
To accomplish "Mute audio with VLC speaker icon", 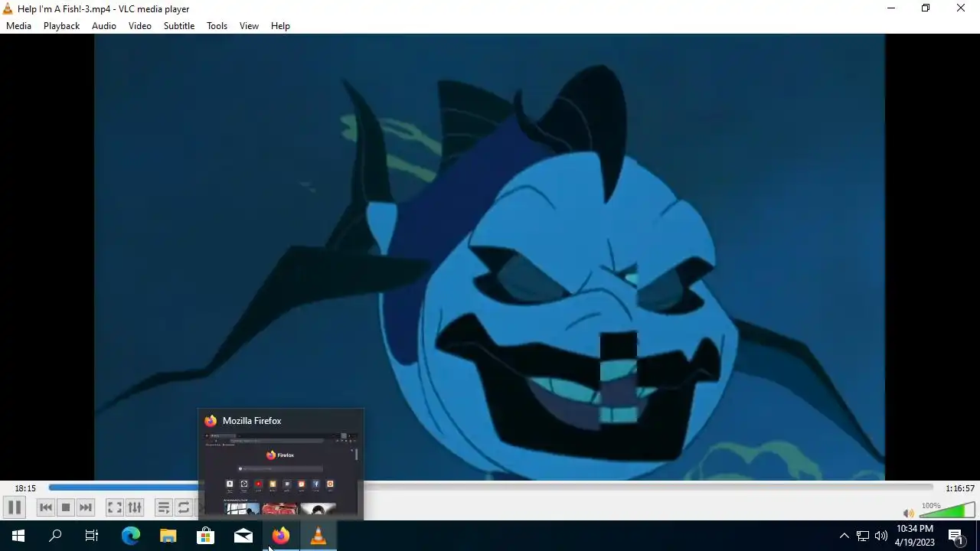I will 908,514.
